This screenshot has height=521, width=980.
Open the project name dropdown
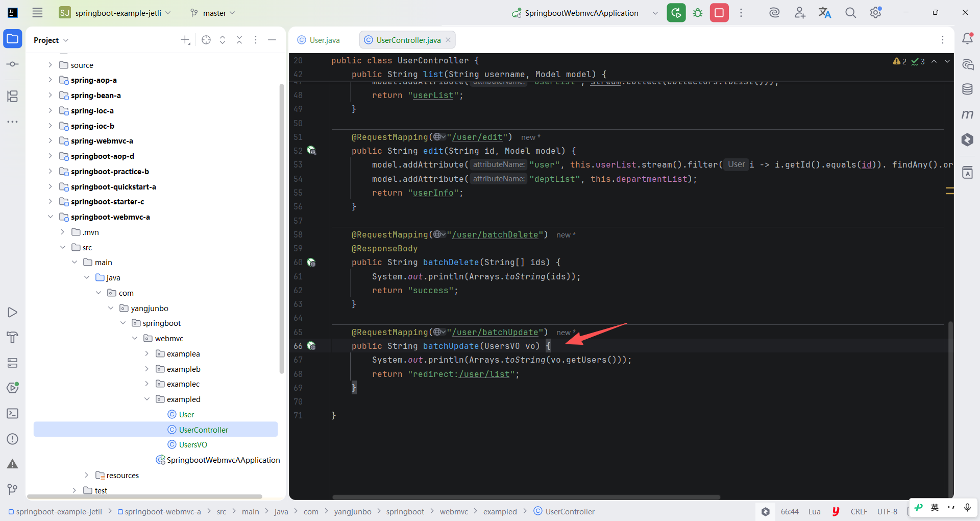pos(115,13)
